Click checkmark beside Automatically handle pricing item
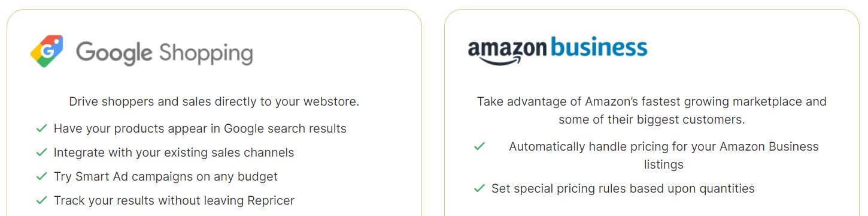 pyautogui.click(x=479, y=146)
